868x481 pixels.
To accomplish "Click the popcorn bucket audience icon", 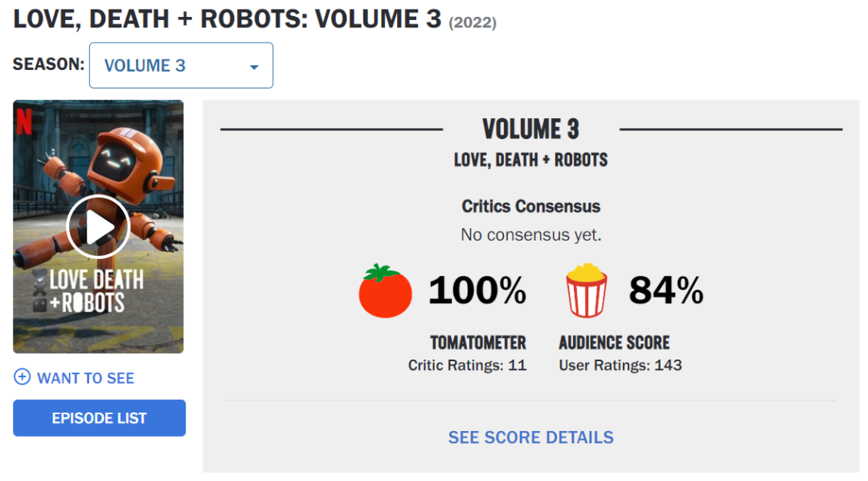I will click(586, 290).
